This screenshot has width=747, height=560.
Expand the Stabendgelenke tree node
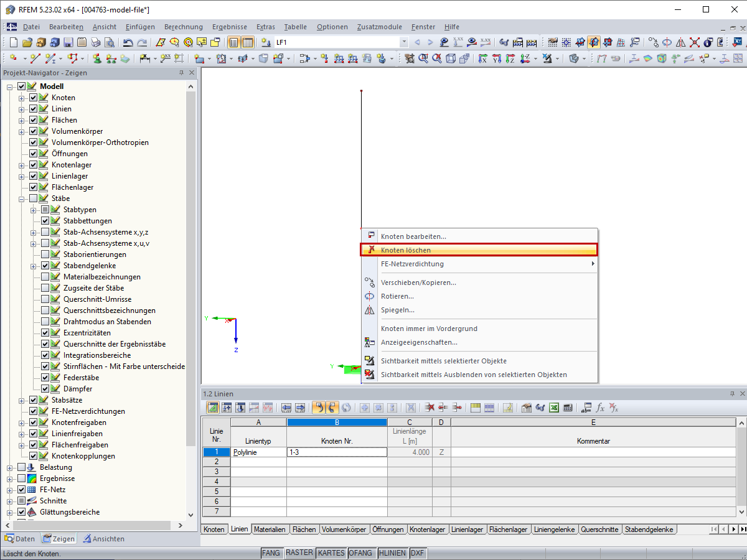coord(34,266)
